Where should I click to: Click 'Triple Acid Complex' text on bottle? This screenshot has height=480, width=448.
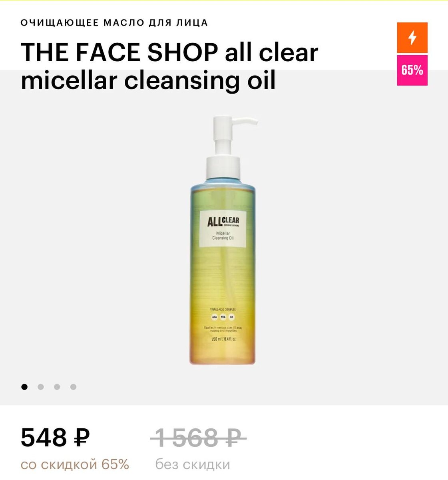coord(223,310)
